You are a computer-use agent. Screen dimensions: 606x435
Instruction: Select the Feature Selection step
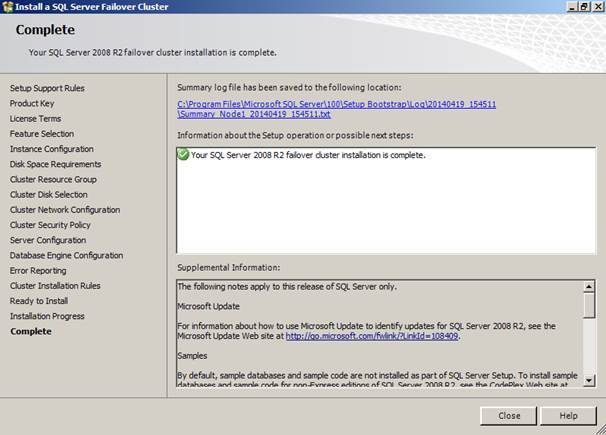click(42, 134)
